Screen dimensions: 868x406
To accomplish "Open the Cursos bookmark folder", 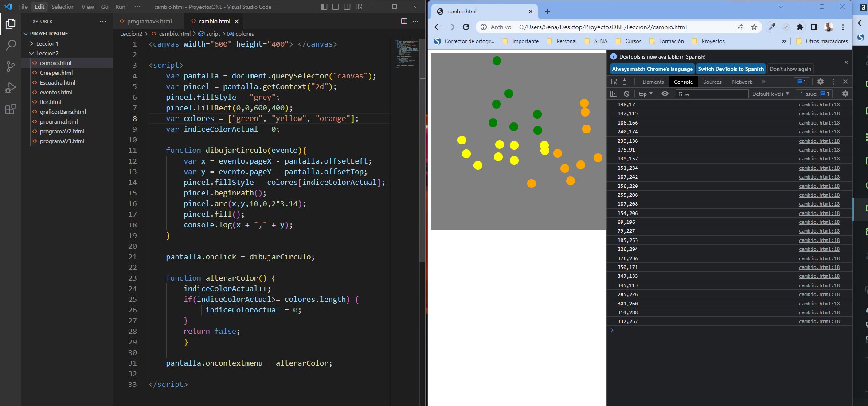I will pyautogui.click(x=628, y=41).
